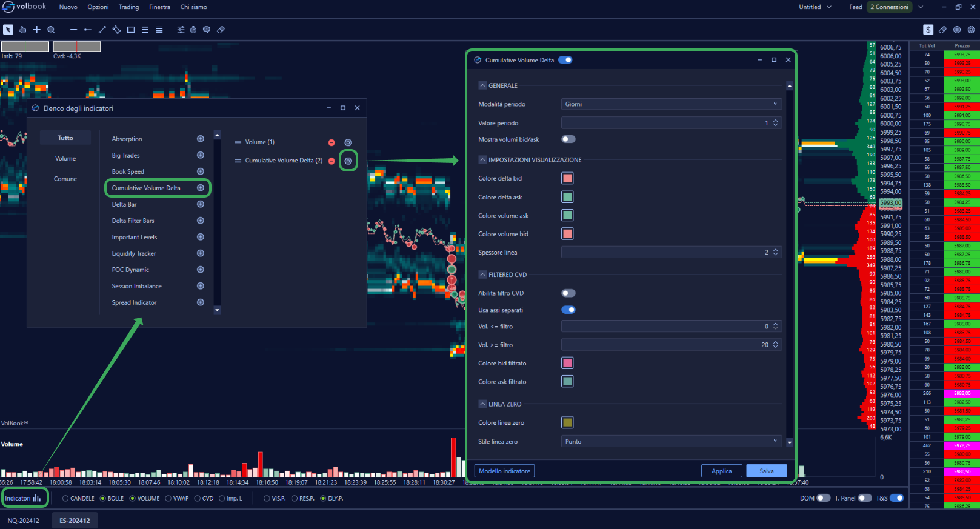Select the arrow pointer tool
This screenshot has height=529, width=980.
coord(8,30)
